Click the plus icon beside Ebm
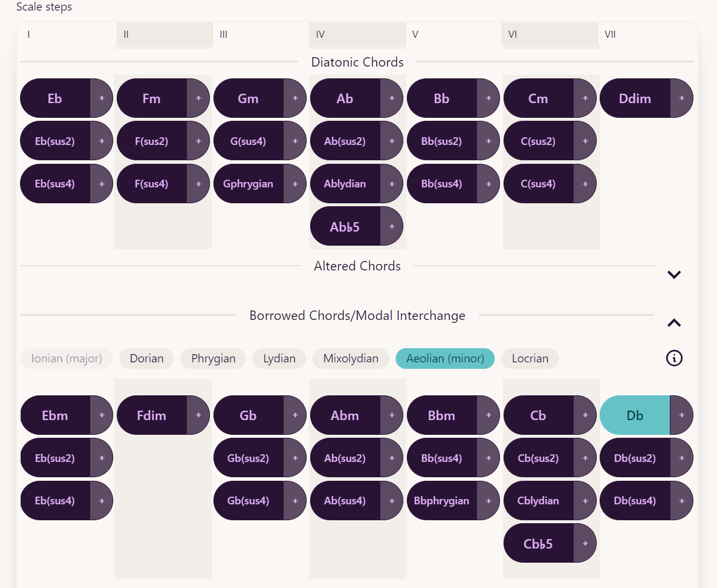 coord(101,415)
